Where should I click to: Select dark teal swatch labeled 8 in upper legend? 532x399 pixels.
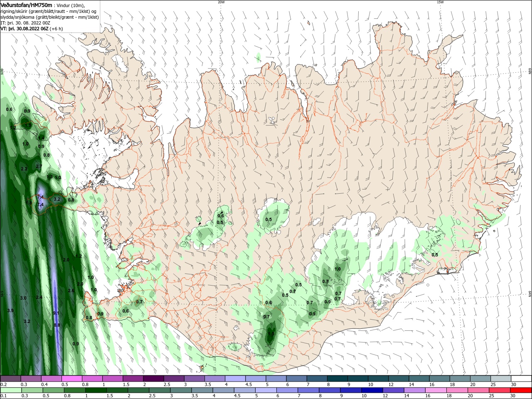(x=337, y=379)
